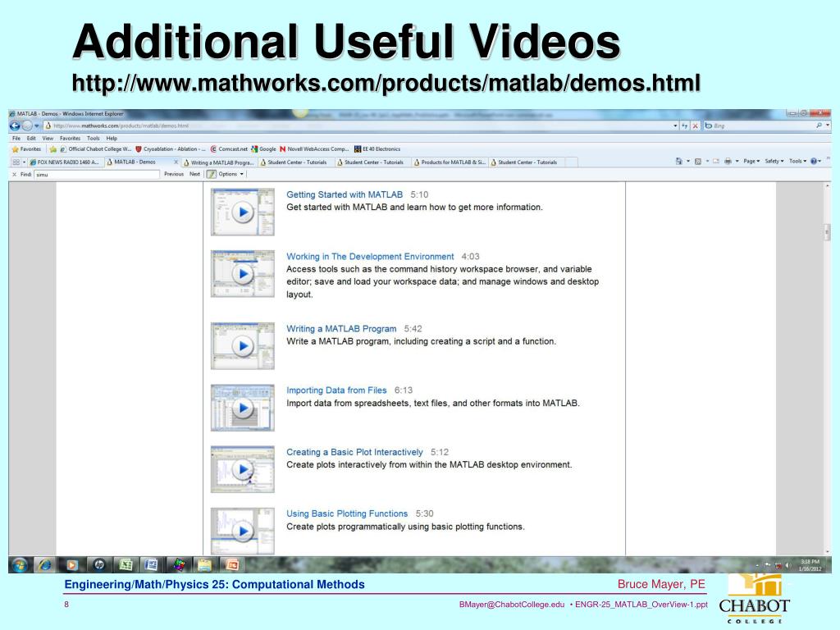The image size is (840, 630).
Task: Switch to FOX NEWS RADIO tab
Action: pos(65,162)
